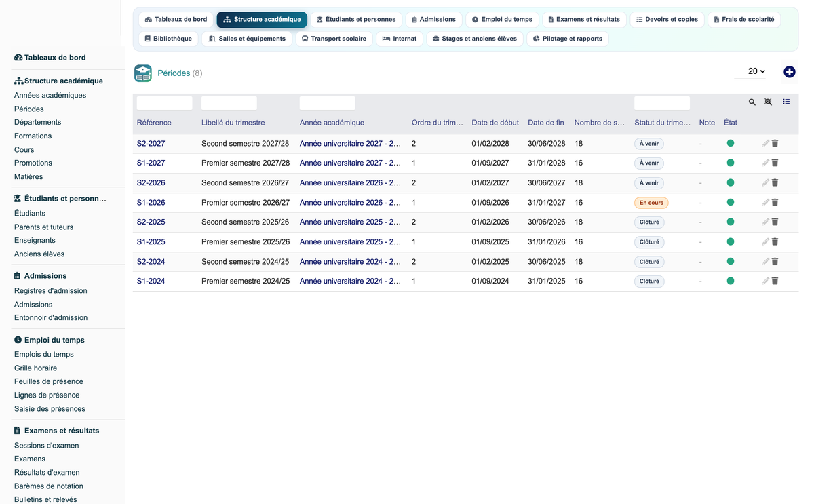Viewport: 814px width, 504px height.
Task: Click the Statut du trimestre filter field
Action: coord(662,103)
